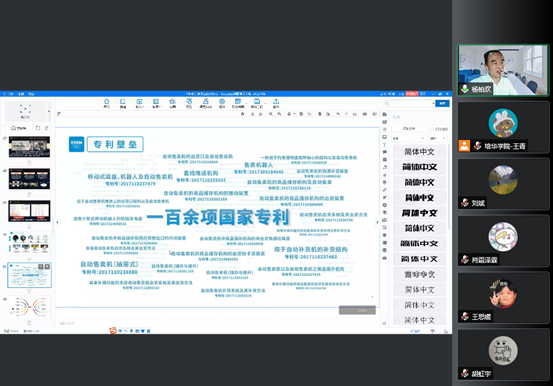Select the blue T text tool icon
The image size is (553, 386).
tap(384, 145)
